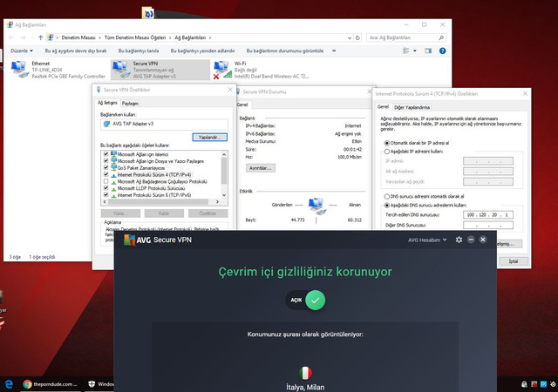Open the AVG Hesabım dropdown
This screenshot has width=558, height=392.
(427, 240)
